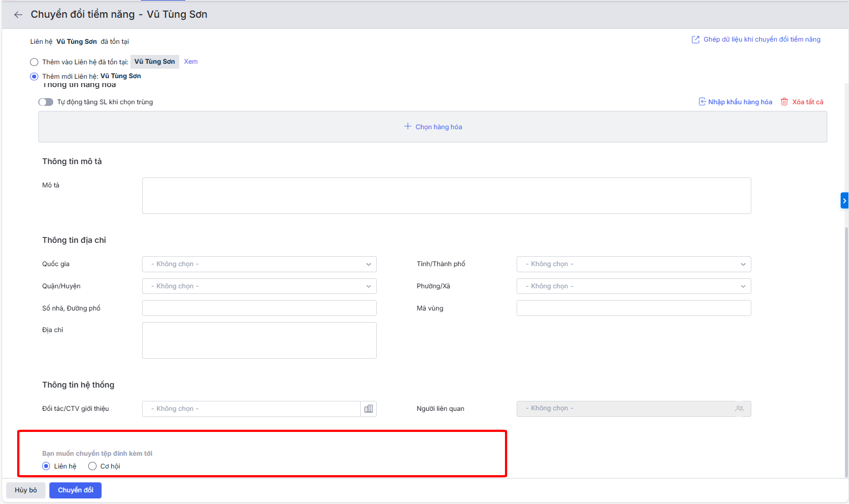Click the Hủy bỏ button
Screen dimensions: 849x504
(26, 490)
